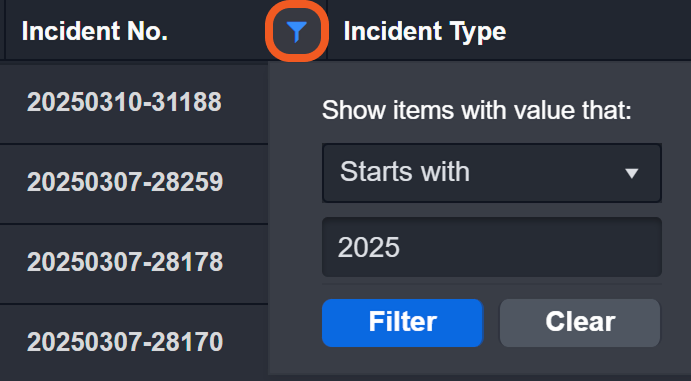This screenshot has width=691, height=381.
Task: Open incident 20250307-28170
Action: tap(125, 342)
